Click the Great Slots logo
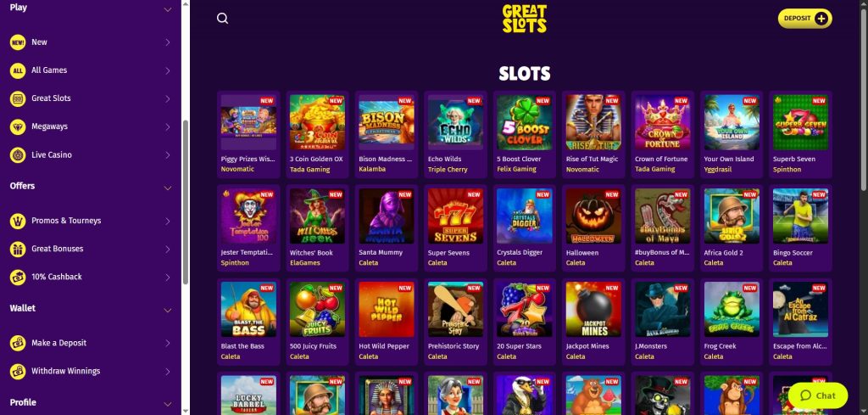This screenshot has width=868, height=415. (x=524, y=19)
